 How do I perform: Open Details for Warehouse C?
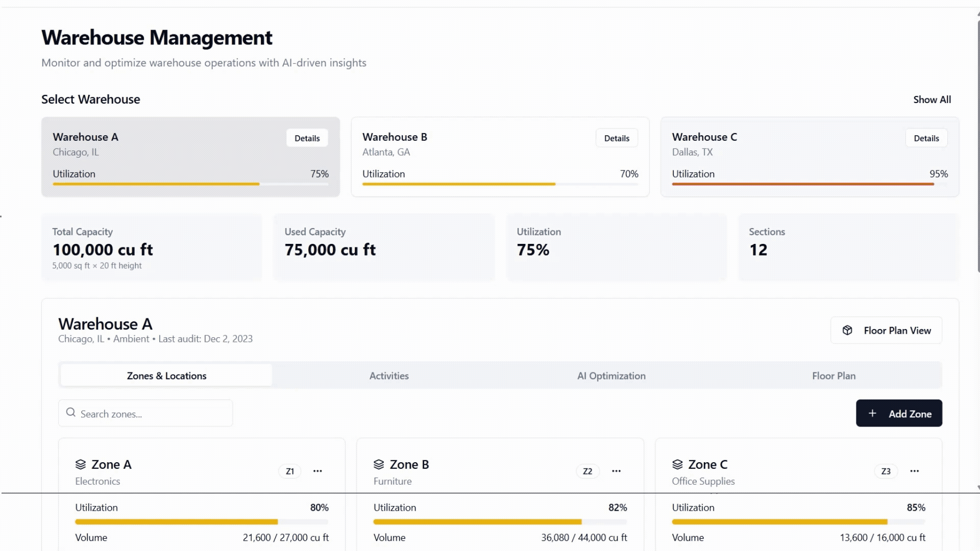click(x=926, y=138)
